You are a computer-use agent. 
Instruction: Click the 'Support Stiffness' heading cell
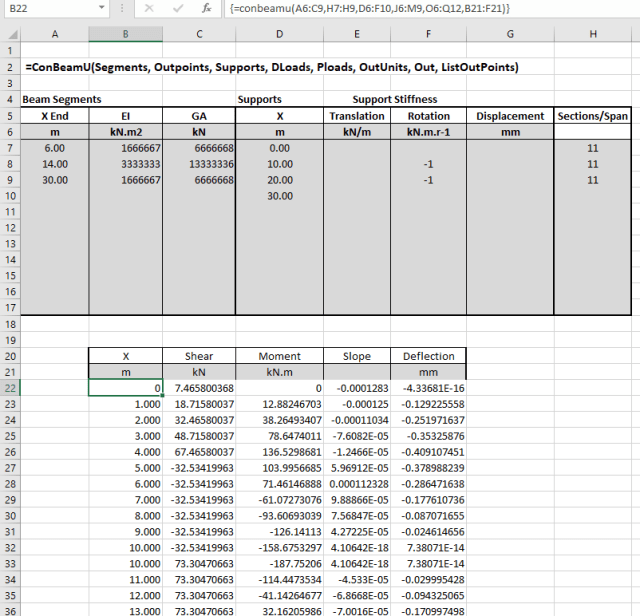[394, 100]
